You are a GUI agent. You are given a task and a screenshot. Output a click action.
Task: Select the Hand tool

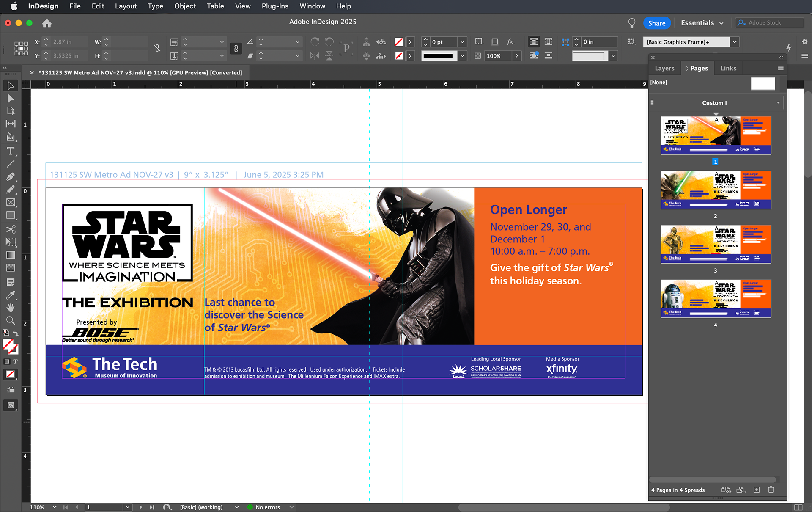click(x=11, y=307)
